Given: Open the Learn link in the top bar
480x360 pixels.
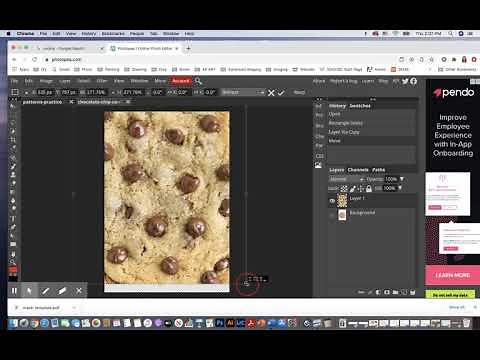Looking at the screenshot, I should click(368, 81).
